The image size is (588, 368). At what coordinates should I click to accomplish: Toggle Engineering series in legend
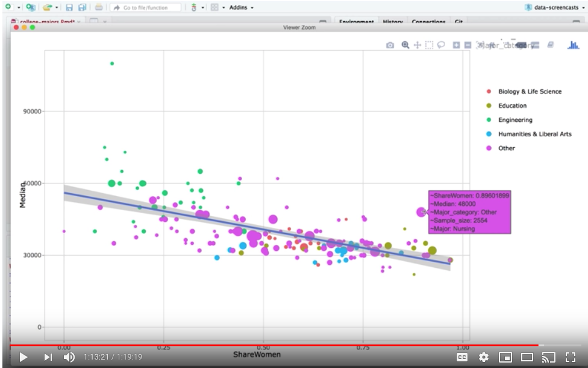tap(515, 120)
